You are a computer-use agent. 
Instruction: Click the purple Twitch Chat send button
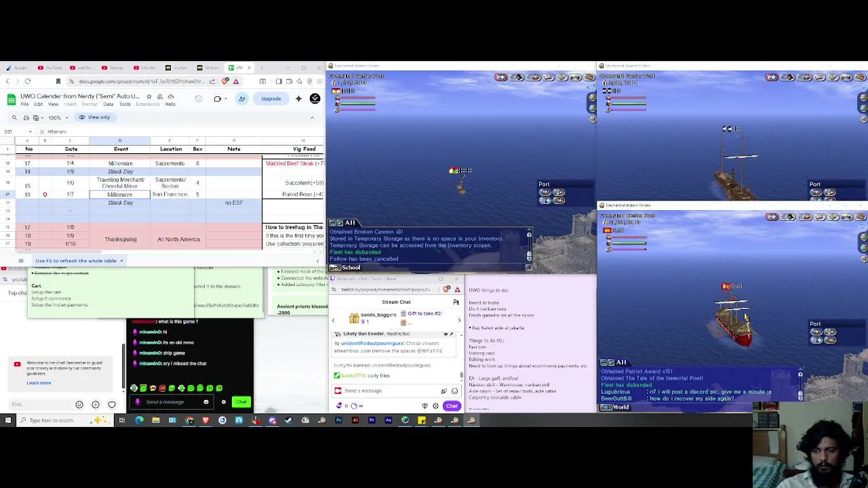pyautogui.click(x=452, y=406)
